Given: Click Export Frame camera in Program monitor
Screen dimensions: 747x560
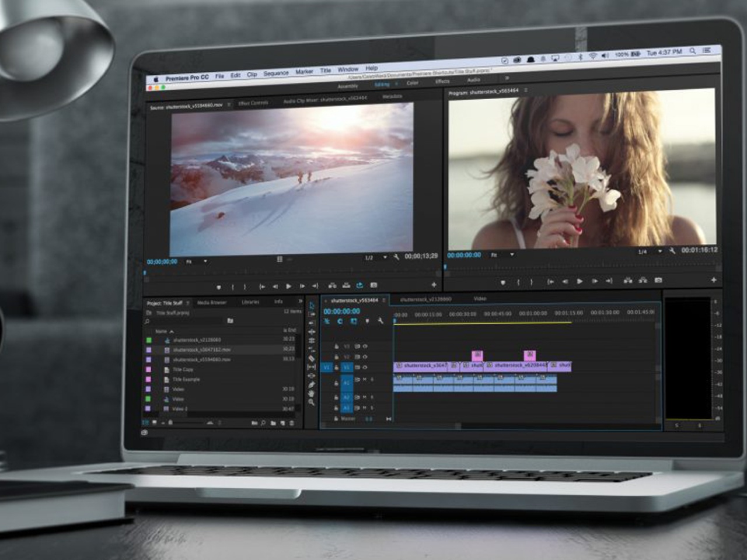Looking at the screenshot, I should [658, 281].
